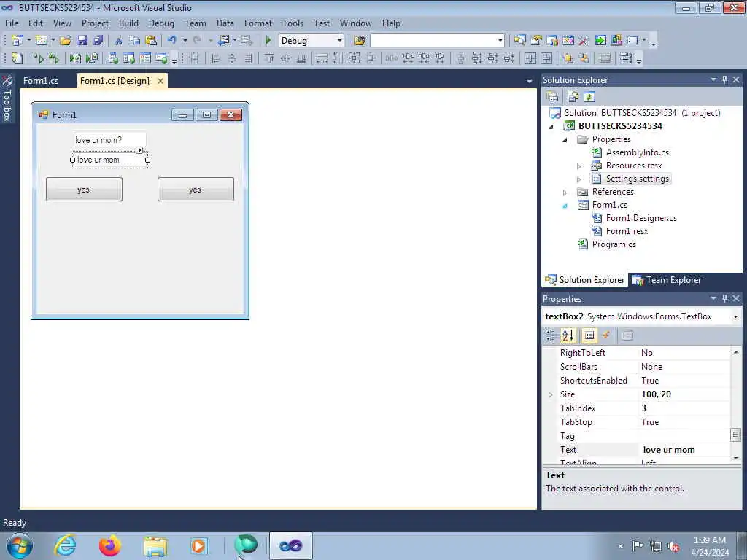
Task: Switch to the Form1.cs code tab
Action: pyautogui.click(x=41, y=80)
